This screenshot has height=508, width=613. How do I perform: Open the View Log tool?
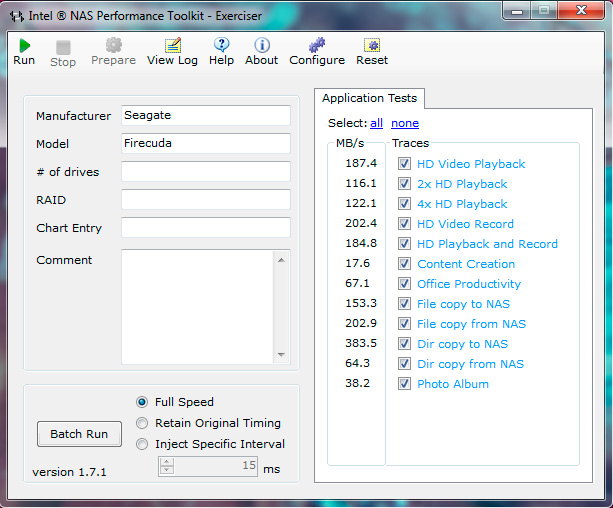click(x=172, y=46)
